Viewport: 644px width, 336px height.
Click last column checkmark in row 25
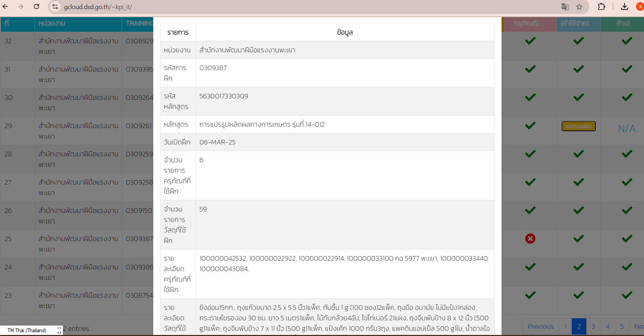click(627, 239)
